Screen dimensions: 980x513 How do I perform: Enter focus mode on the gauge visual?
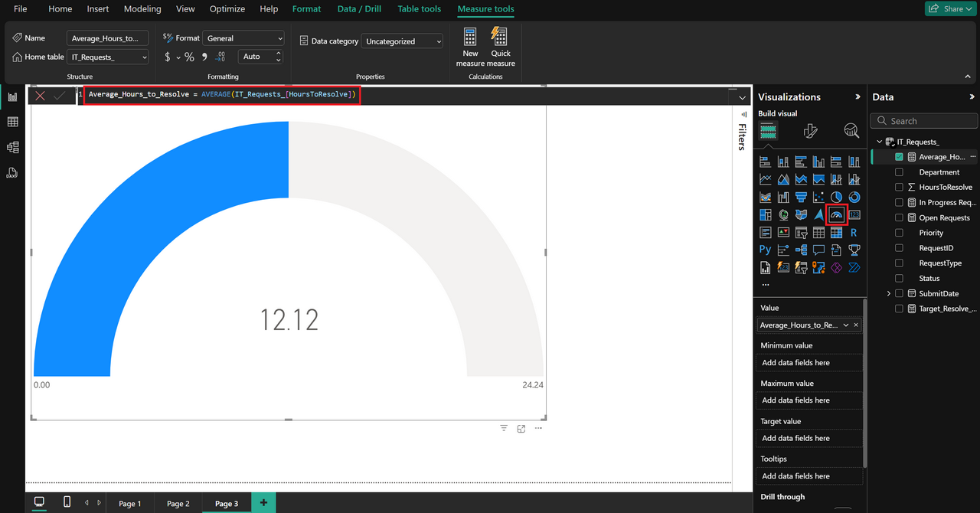click(x=521, y=429)
